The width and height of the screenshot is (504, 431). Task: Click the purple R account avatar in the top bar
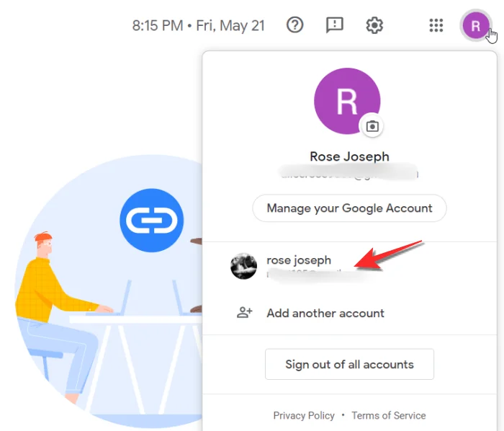click(475, 27)
